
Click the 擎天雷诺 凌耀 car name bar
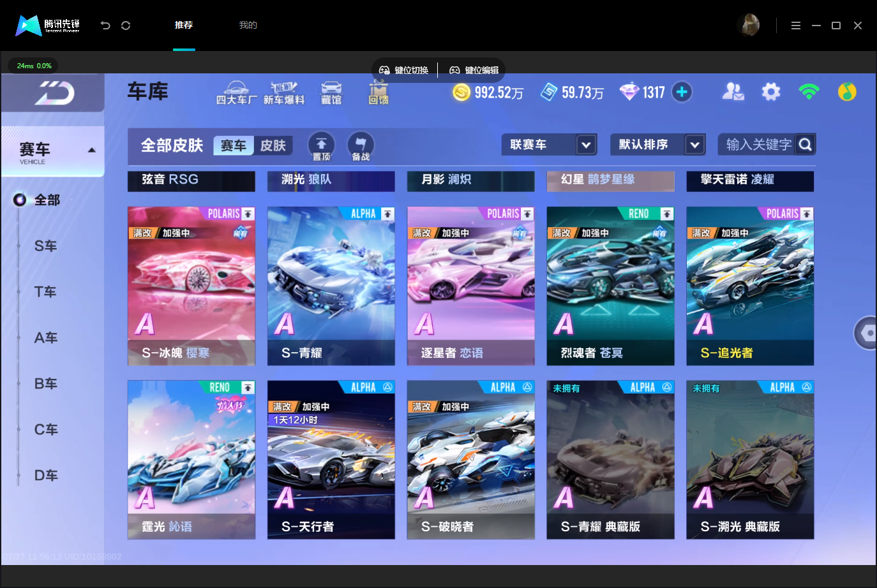click(750, 180)
